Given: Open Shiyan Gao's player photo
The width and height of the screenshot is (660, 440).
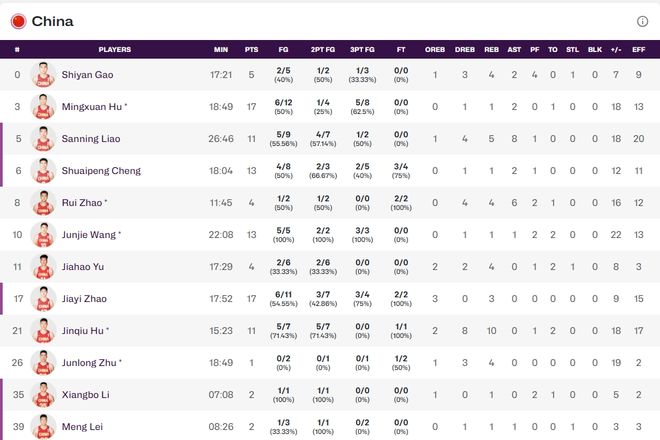Looking at the screenshot, I should [x=43, y=75].
